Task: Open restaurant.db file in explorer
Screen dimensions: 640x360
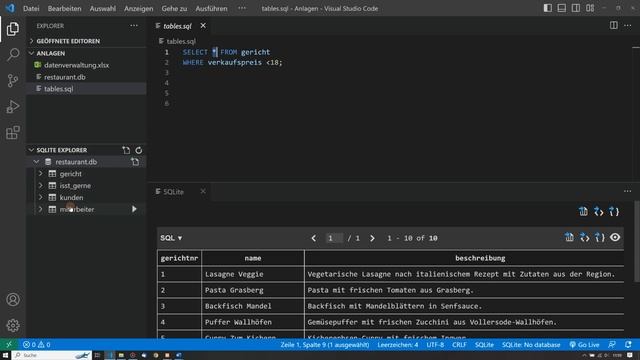Action: (65, 77)
